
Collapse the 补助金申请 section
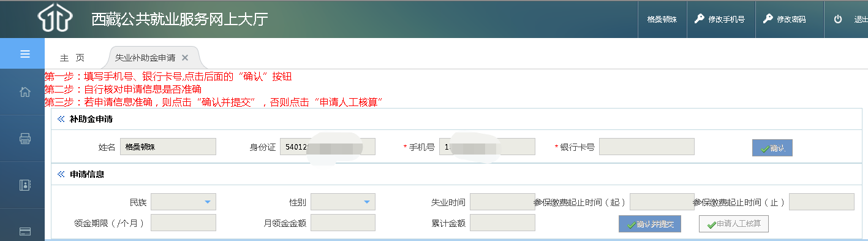coord(61,119)
